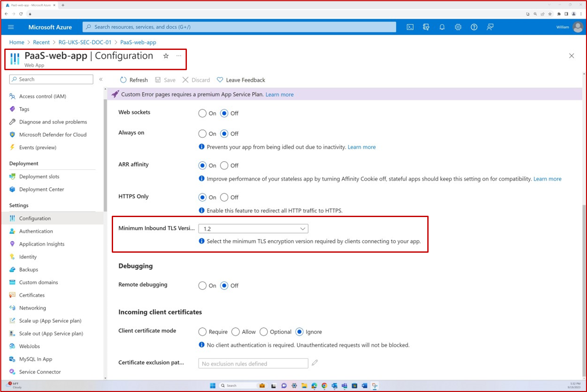The image size is (587, 392).
Task: Open Azure Cloud Shell
Action: [410, 27]
